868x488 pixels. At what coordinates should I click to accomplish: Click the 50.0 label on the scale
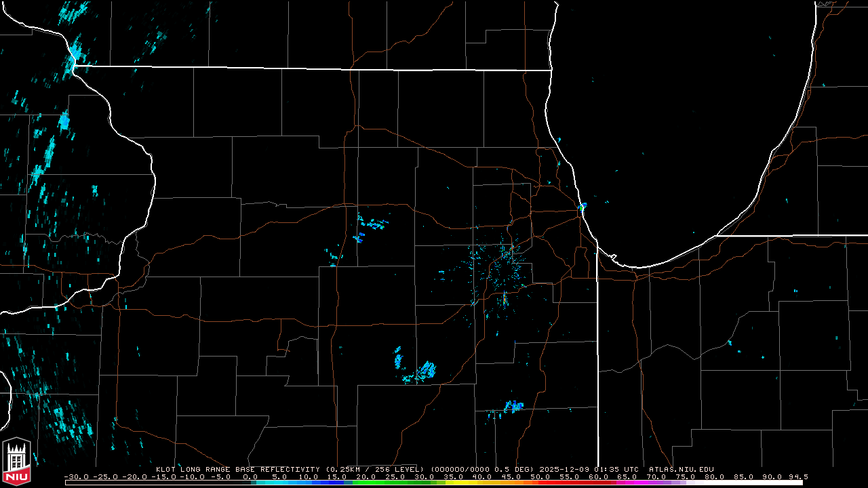point(540,477)
